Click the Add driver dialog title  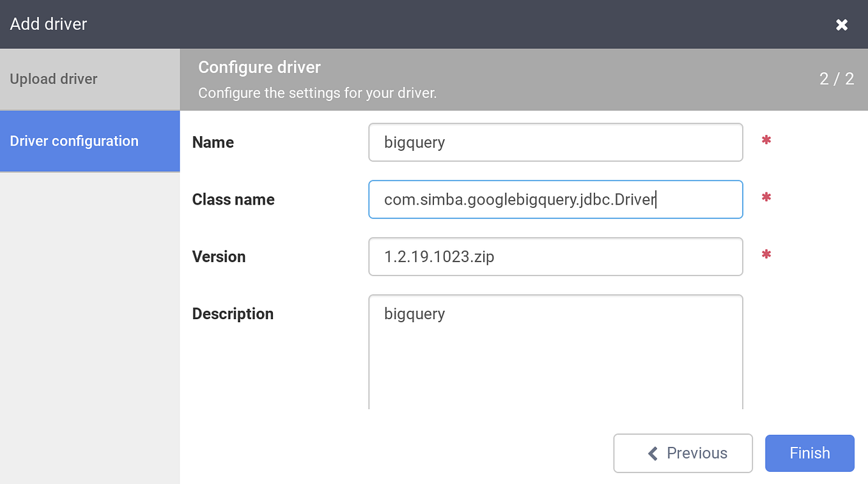coord(48,24)
